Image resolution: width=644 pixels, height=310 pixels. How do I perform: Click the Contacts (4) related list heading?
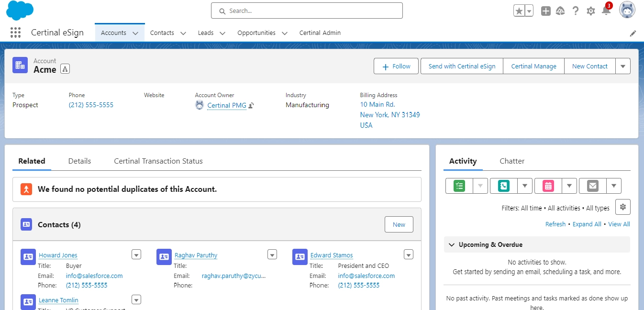59,224
